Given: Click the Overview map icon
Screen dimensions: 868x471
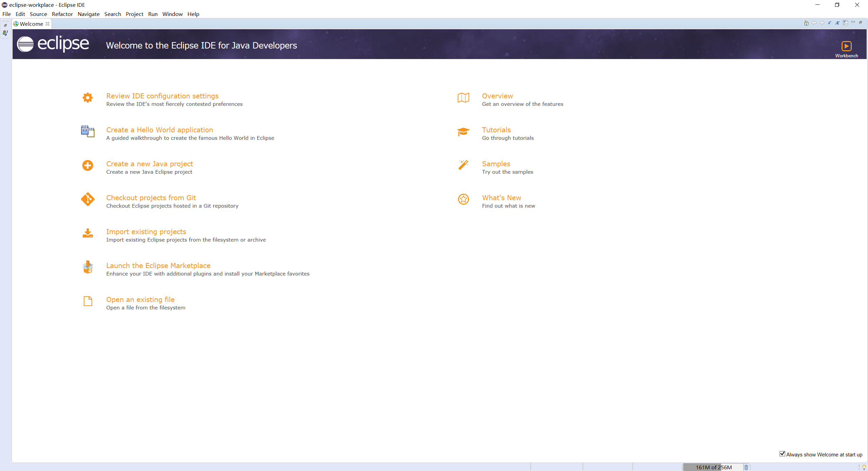Looking at the screenshot, I should pos(463,97).
